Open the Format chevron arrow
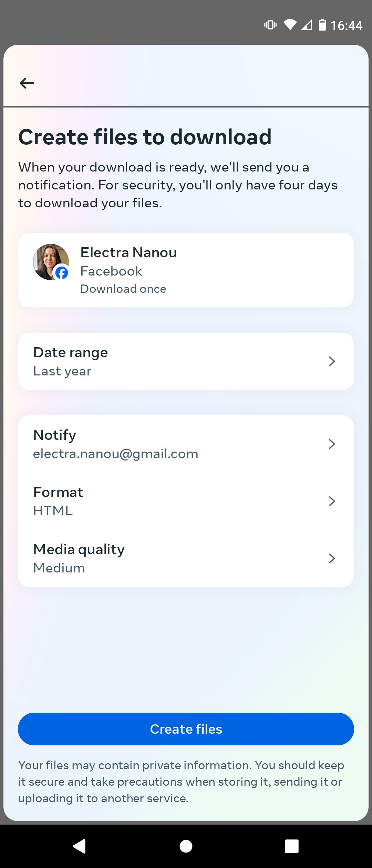Image resolution: width=372 pixels, height=868 pixels. point(332,501)
